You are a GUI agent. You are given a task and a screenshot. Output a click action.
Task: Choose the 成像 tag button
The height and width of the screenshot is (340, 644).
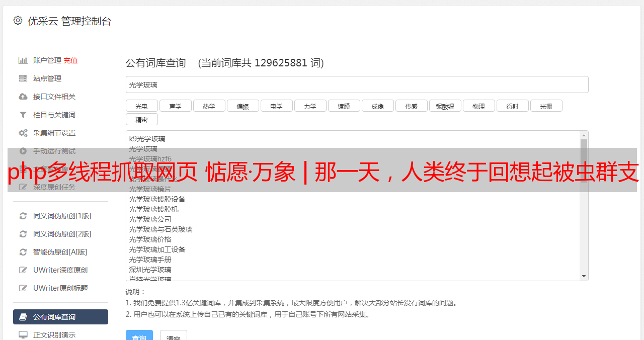[377, 106]
